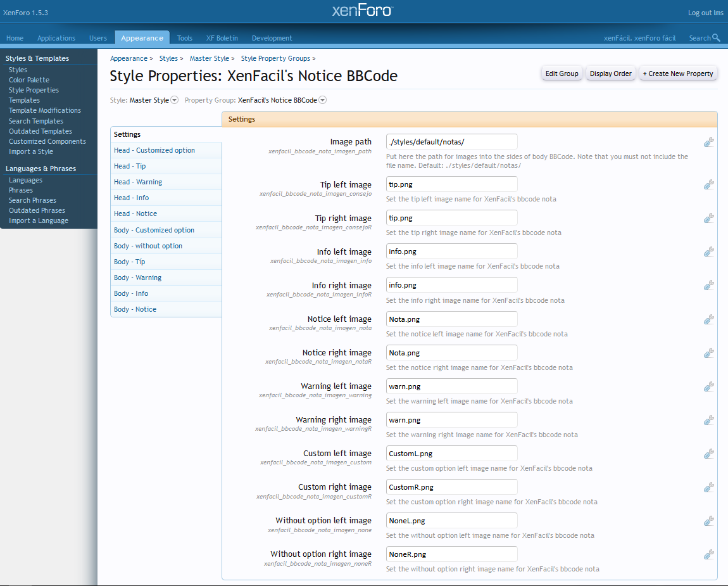This screenshot has width=728, height=586.
Task: Click the Custom left image field
Action: (452, 454)
